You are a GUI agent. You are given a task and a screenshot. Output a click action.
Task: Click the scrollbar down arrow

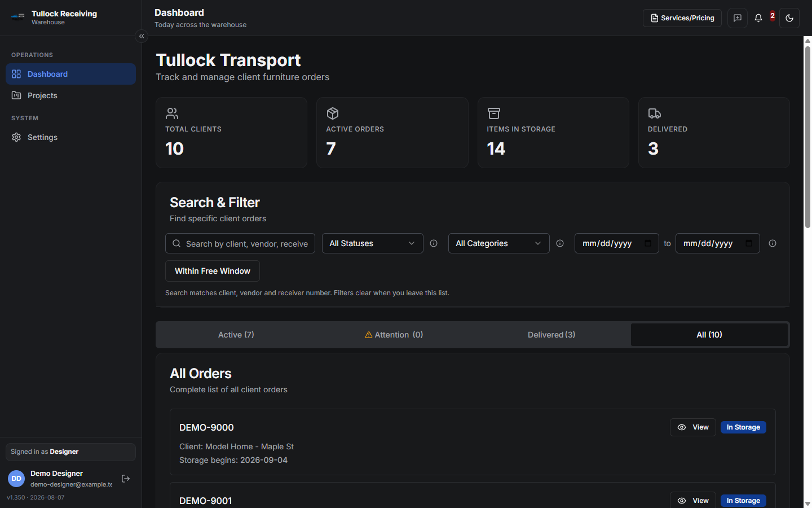(807, 503)
